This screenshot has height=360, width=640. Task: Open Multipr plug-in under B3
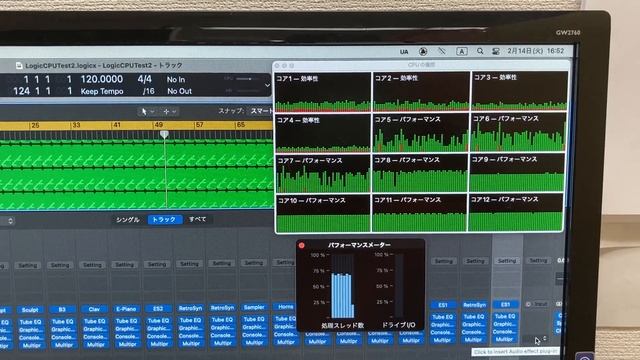pyautogui.click(x=64, y=345)
